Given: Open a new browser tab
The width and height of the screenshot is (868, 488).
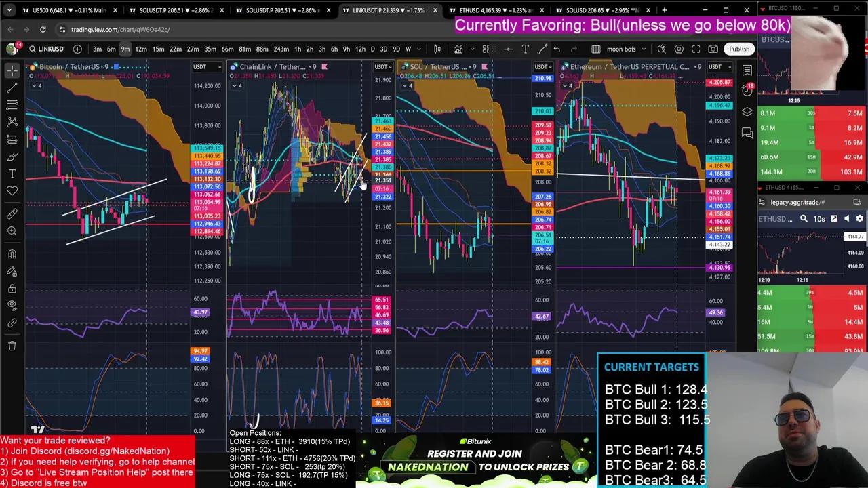Looking at the screenshot, I should coord(664,10).
